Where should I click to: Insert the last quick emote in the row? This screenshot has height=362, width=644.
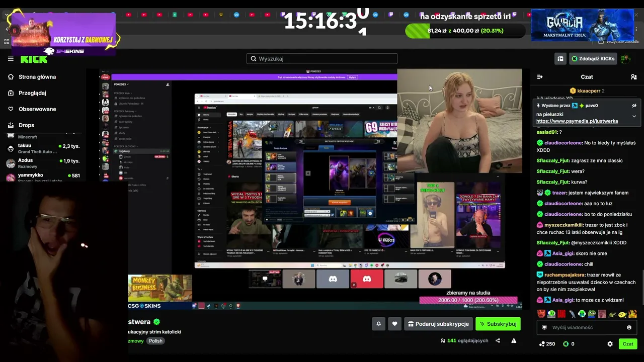pyautogui.click(x=632, y=314)
